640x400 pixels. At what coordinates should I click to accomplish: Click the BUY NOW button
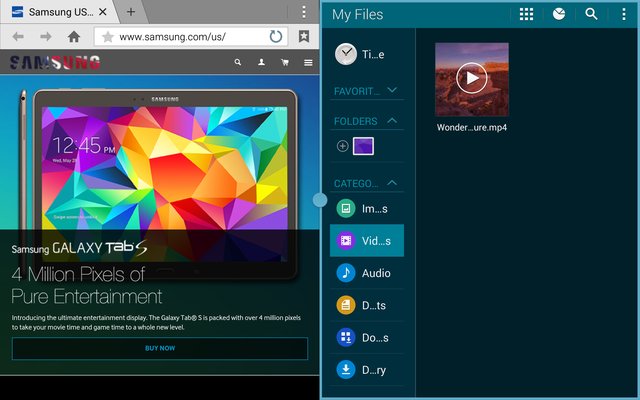point(160,348)
